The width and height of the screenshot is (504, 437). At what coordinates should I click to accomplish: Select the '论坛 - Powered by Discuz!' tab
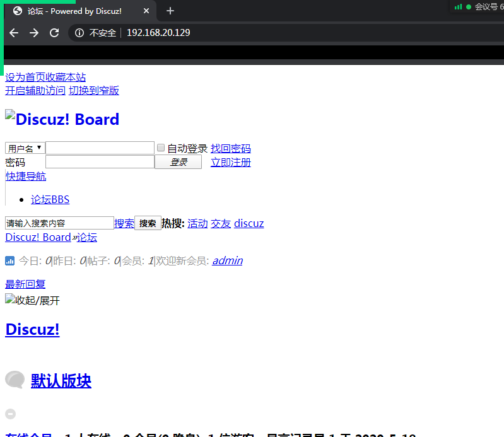(74, 11)
